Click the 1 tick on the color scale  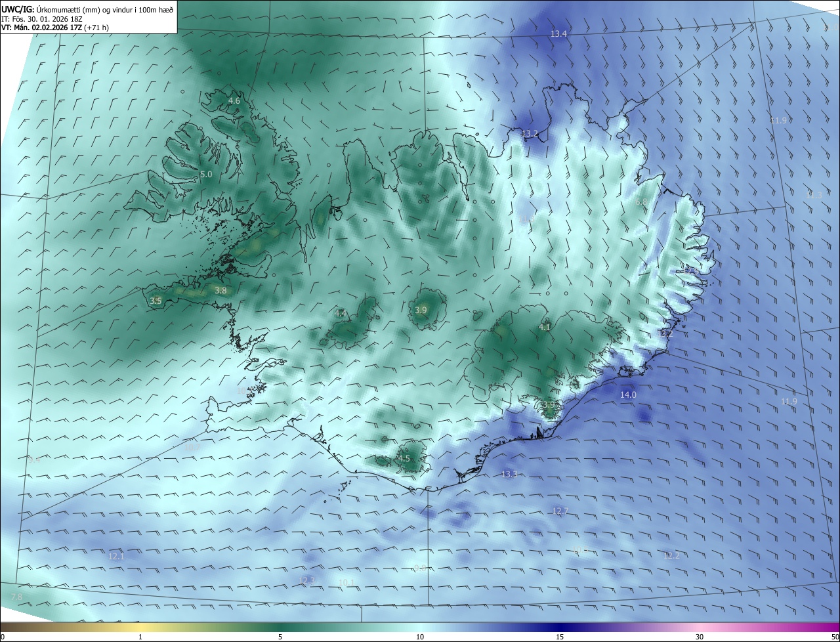coord(140,637)
